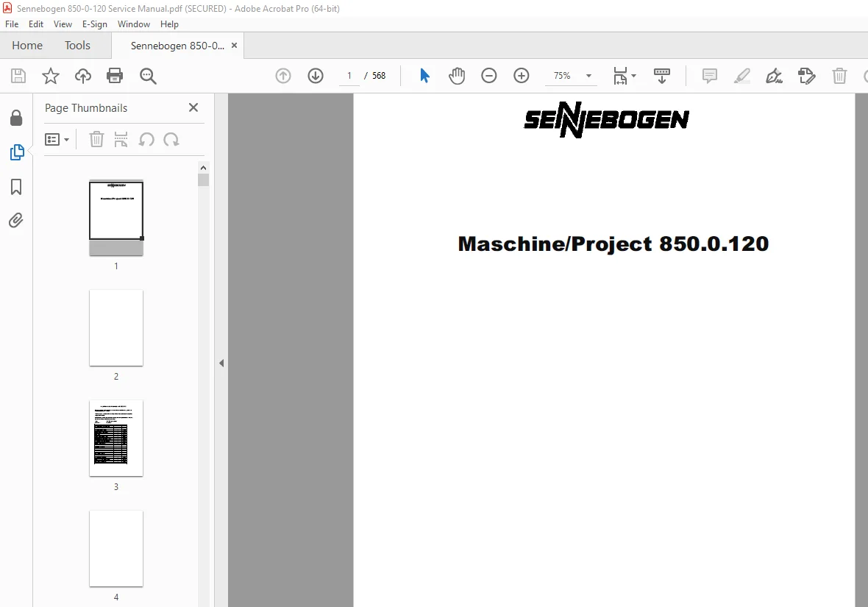Activate the Hand pan tool
The width and height of the screenshot is (868, 607).
click(x=457, y=76)
